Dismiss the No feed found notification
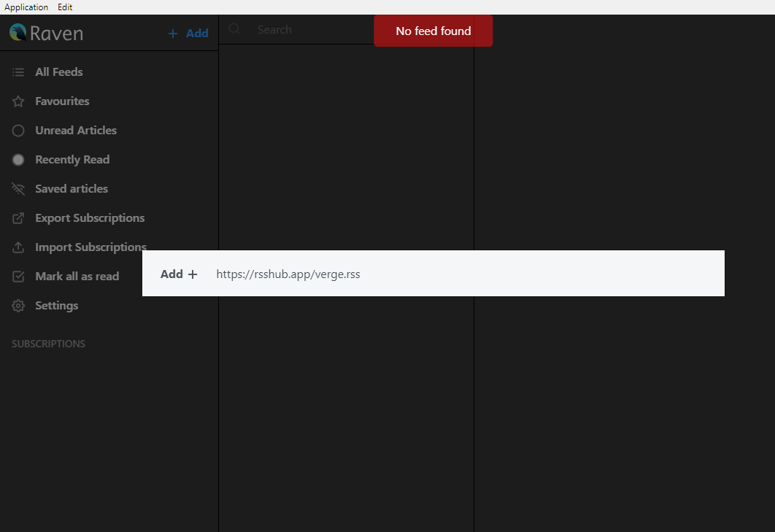 [433, 31]
